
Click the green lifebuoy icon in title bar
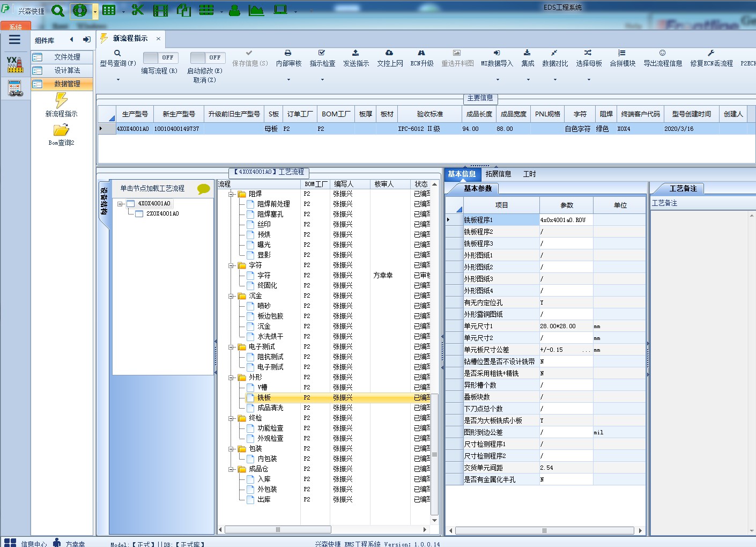80,10
